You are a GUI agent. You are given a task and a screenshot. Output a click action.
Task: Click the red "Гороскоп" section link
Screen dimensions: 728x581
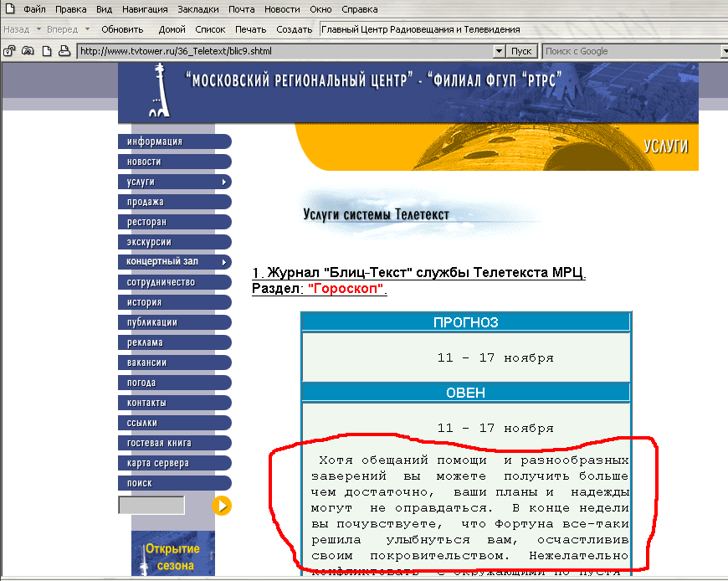click(x=346, y=289)
